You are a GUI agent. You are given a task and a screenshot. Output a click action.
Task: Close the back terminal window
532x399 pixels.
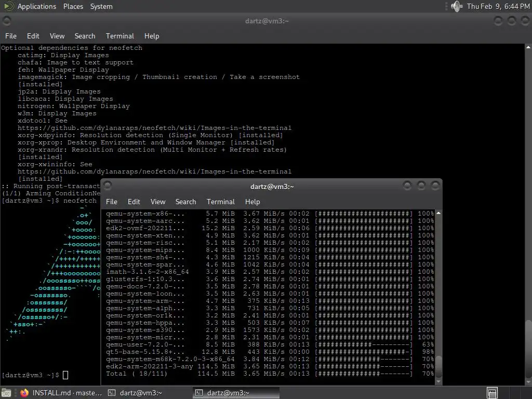[x=525, y=21]
